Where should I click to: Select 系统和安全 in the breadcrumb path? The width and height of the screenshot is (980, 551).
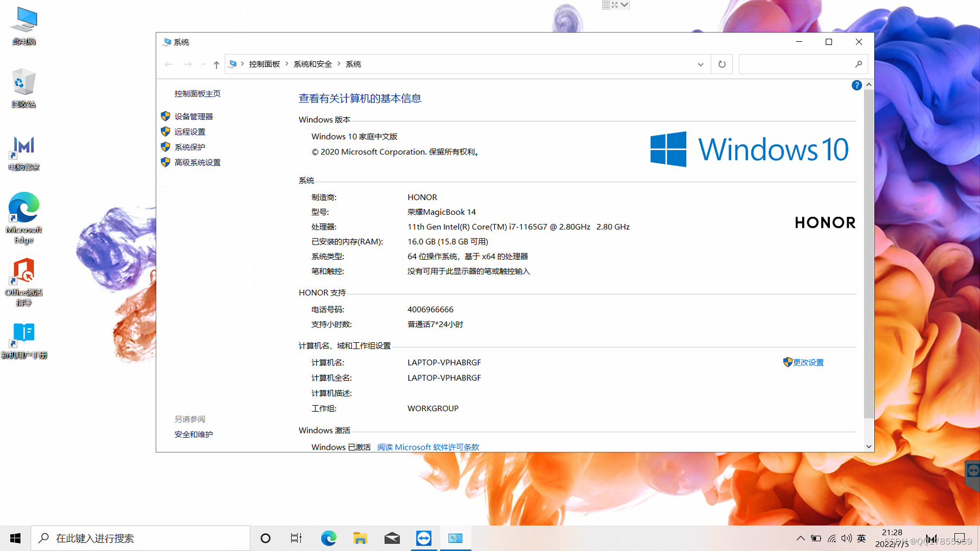point(313,64)
